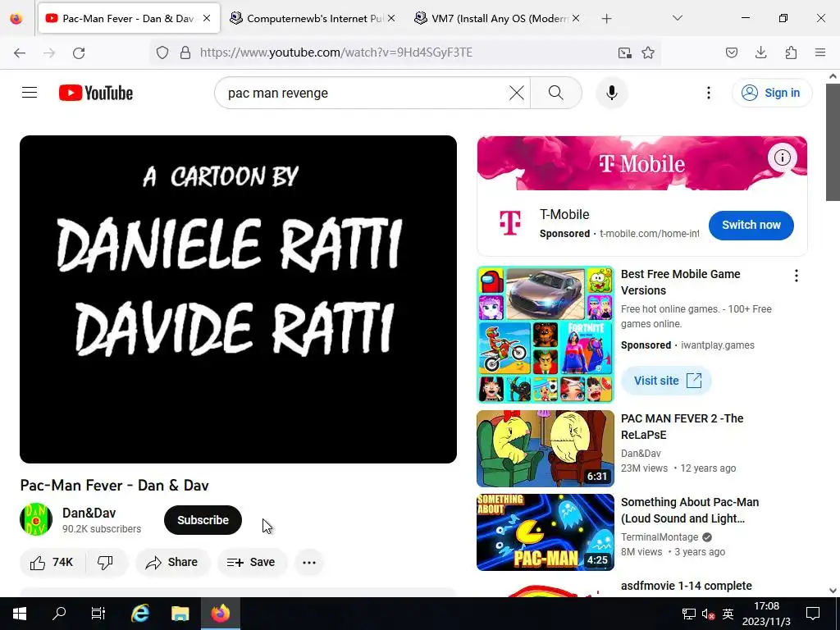Switch to VM7 Install Any OS tab
Screen dimensions: 840x630
498,18
